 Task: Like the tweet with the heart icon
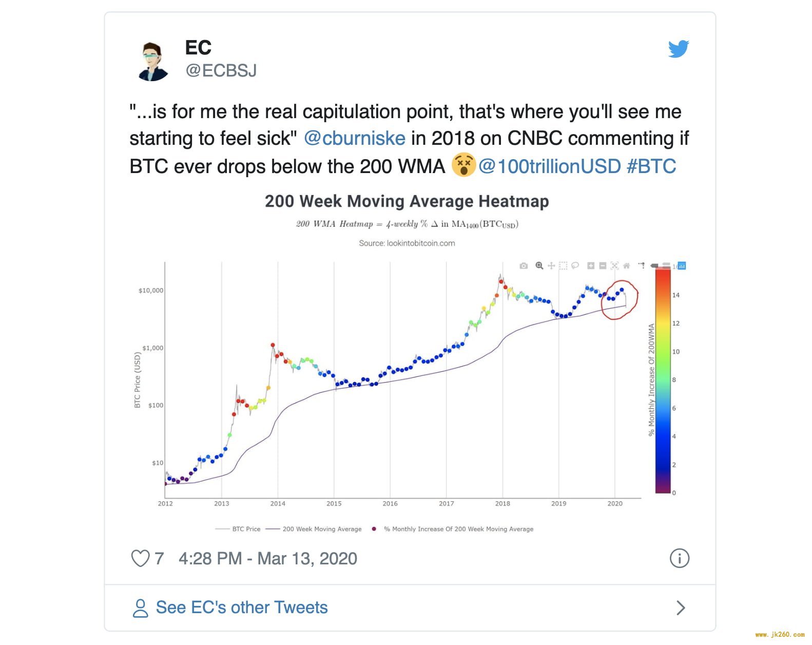pyautogui.click(x=140, y=558)
